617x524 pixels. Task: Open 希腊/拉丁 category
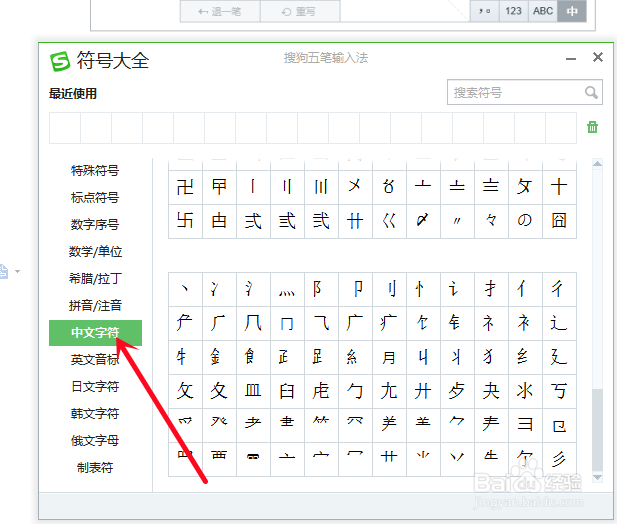tap(95, 279)
